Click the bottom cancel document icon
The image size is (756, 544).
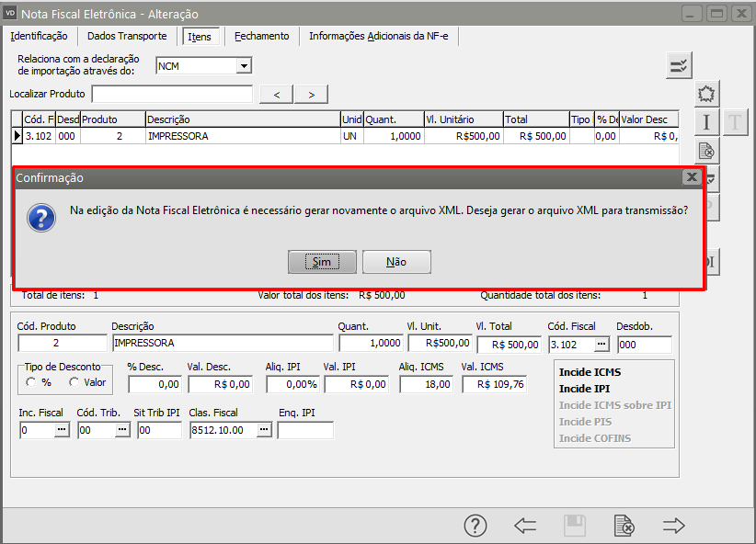click(x=624, y=526)
